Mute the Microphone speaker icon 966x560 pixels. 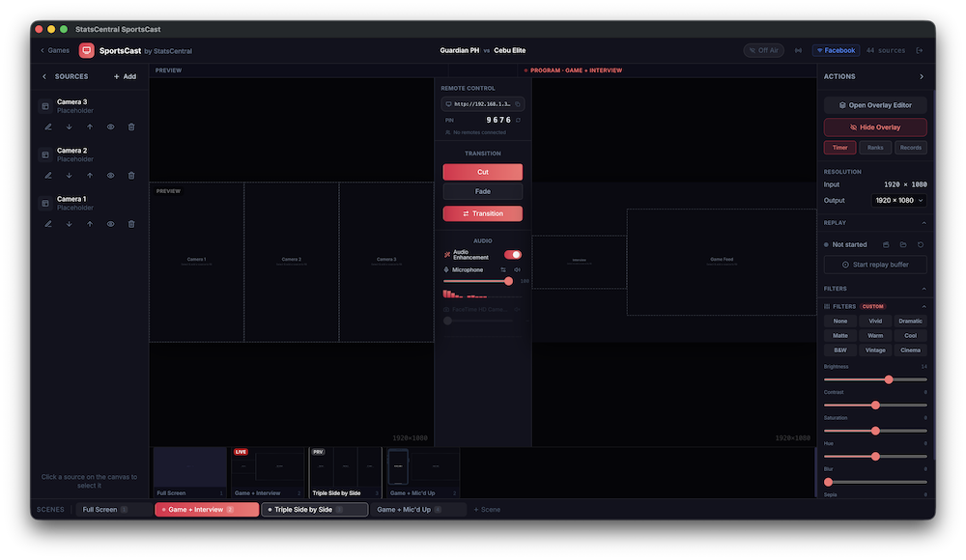coord(518,269)
